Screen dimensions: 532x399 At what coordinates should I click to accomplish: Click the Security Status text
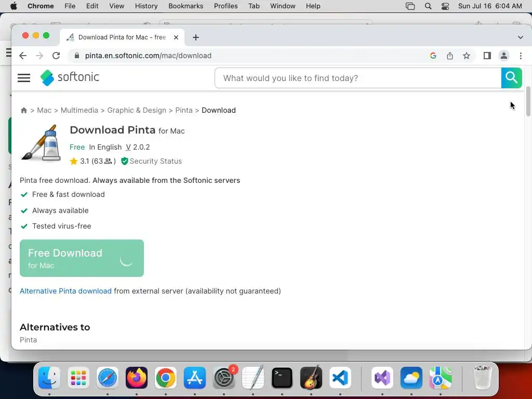click(x=156, y=161)
